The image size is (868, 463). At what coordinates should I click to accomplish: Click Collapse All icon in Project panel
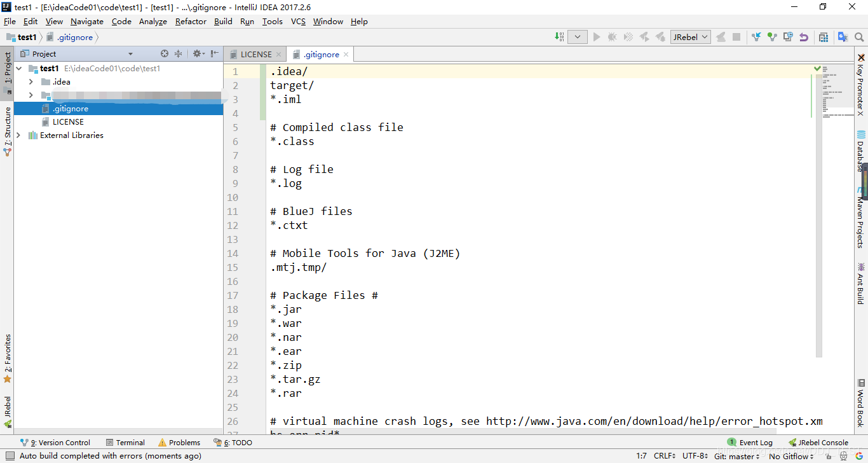coord(179,54)
